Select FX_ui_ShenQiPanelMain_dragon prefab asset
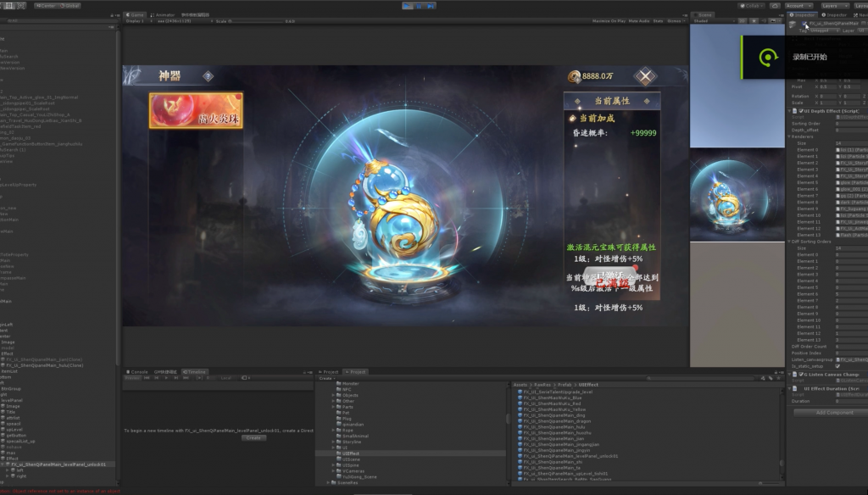Viewport: 868px width, 495px height. point(557,421)
